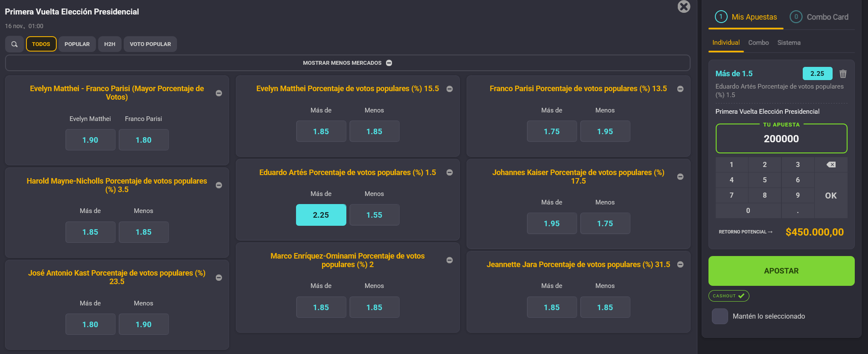Click the Tu Apuesta amount field
Image resolution: width=868 pixels, height=354 pixels.
(x=781, y=139)
